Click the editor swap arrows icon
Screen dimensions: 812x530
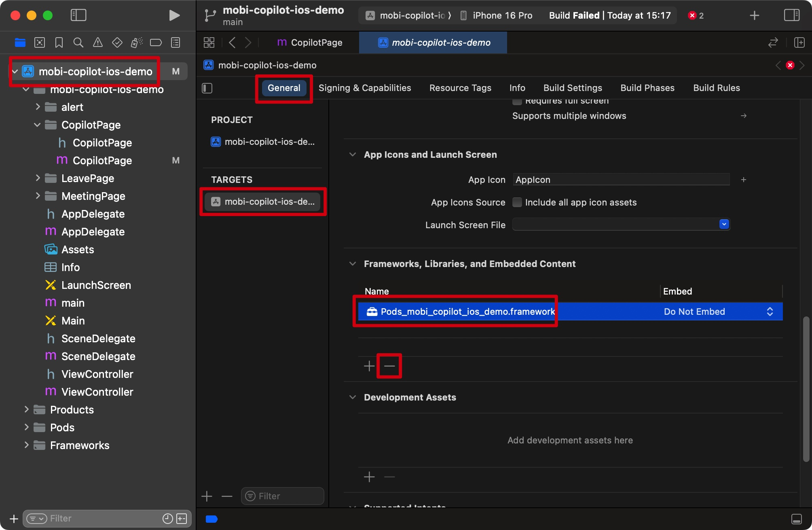(x=773, y=42)
